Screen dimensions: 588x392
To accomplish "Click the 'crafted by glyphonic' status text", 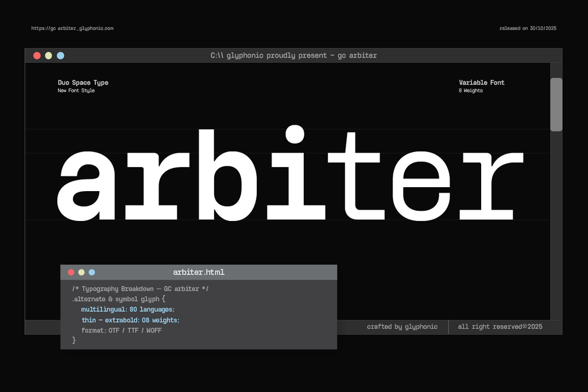I will click(402, 327).
